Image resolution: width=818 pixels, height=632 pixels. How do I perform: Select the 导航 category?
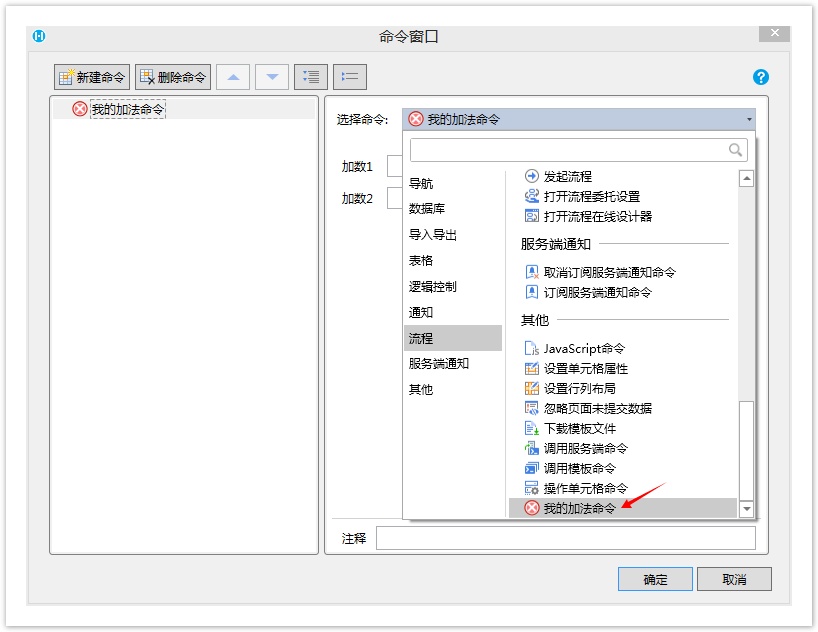[420, 183]
